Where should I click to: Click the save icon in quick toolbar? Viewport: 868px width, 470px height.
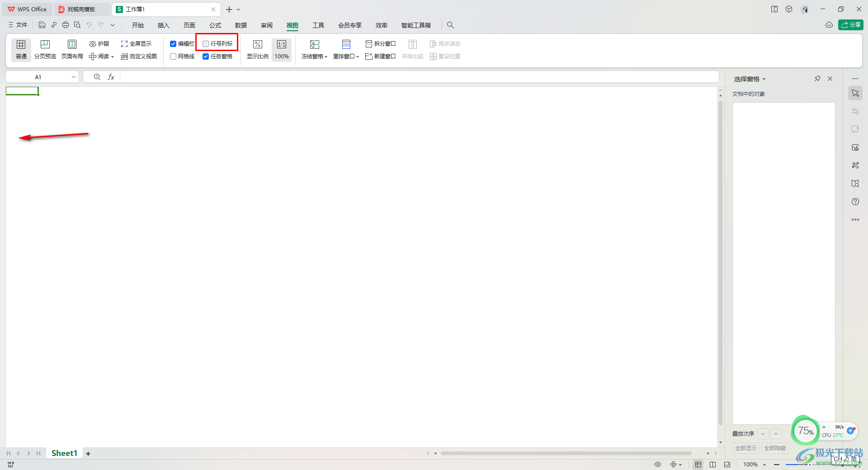(x=42, y=25)
